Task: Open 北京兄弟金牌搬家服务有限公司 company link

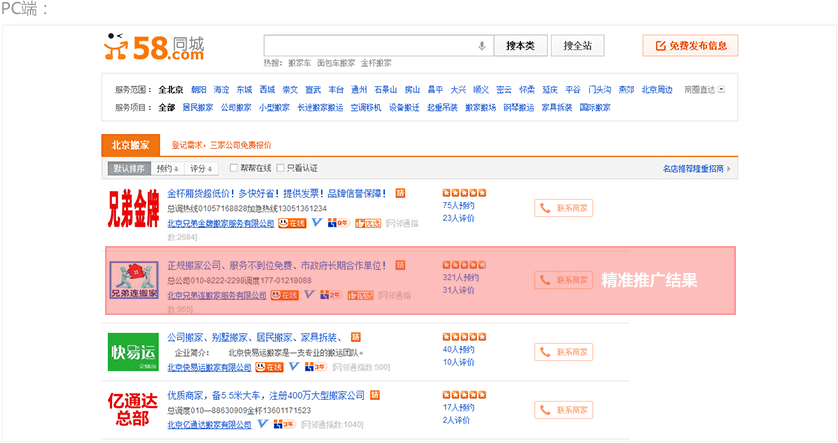Action: click(221, 223)
